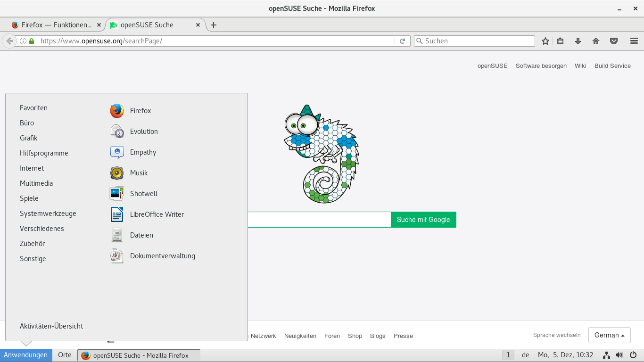Show bookmarks list icon in toolbar
The image size is (644, 362).
click(560, 41)
